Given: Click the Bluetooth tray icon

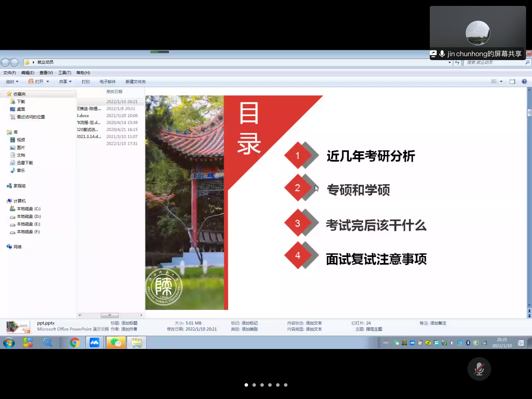Looking at the screenshot, I should (x=468, y=343).
